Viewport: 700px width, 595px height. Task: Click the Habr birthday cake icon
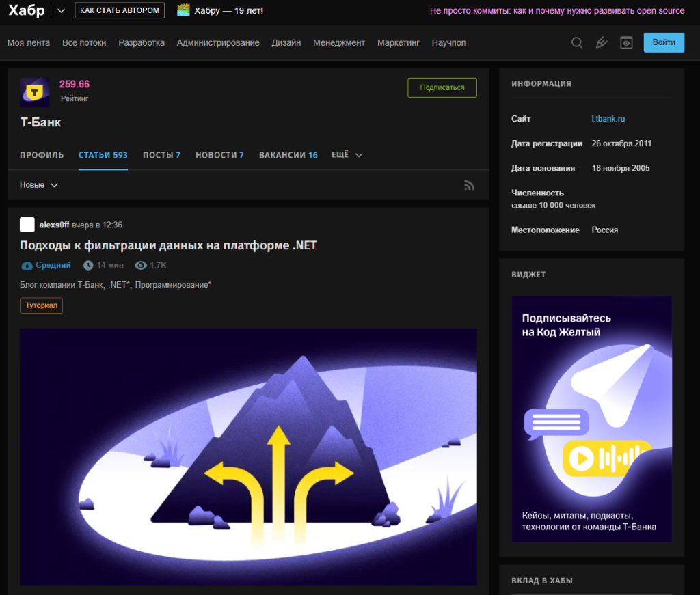click(x=183, y=10)
